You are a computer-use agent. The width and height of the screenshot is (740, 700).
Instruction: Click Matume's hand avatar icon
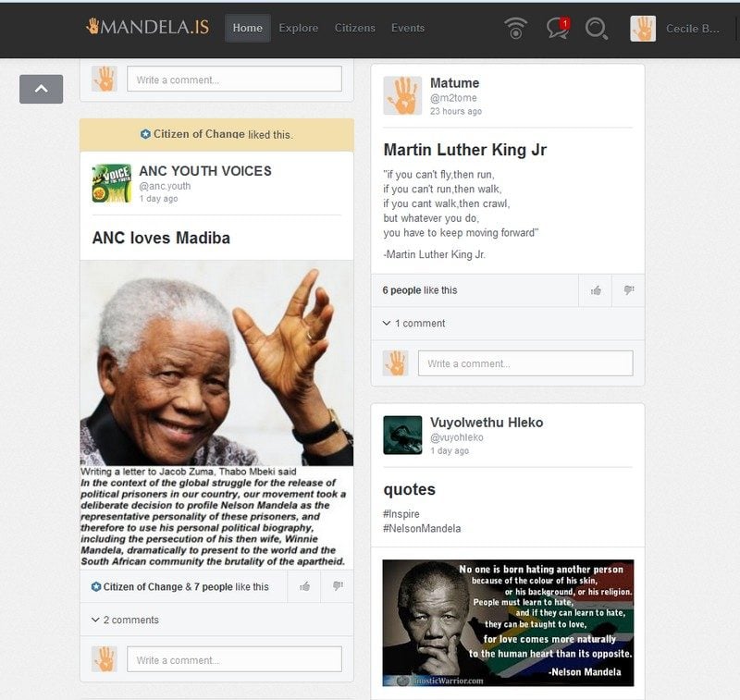[x=402, y=95]
